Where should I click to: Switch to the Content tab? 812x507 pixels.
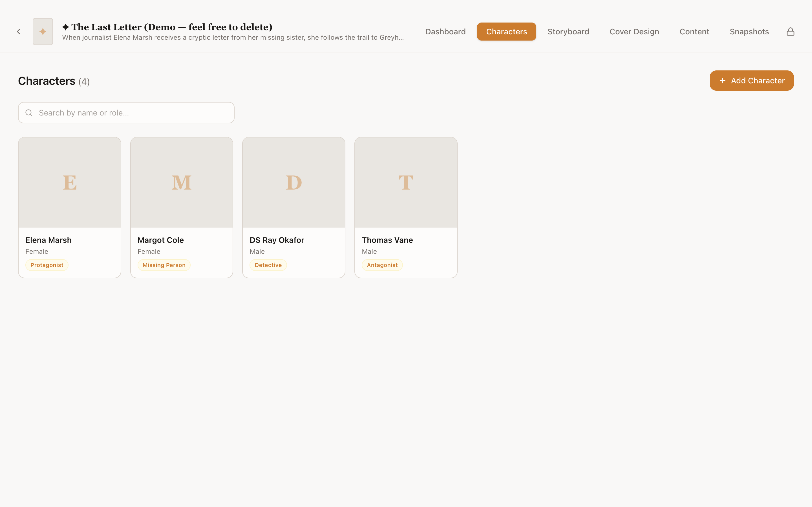click(x=694, y=31)
